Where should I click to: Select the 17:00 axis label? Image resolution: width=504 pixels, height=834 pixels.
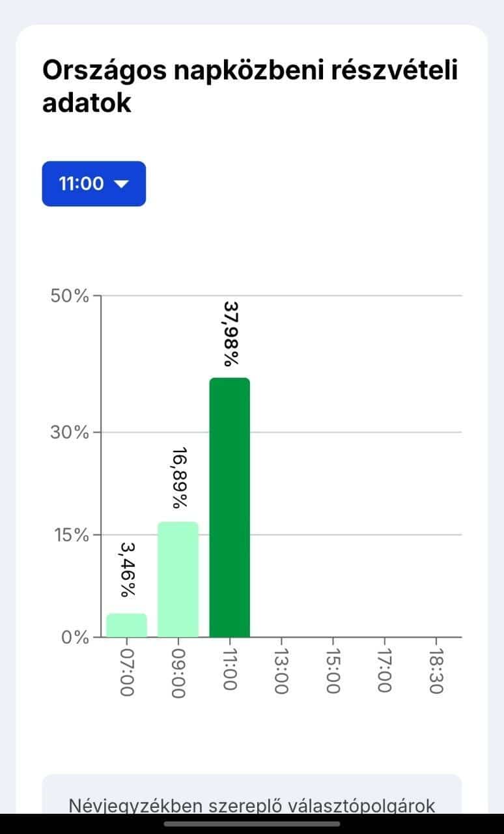click(x=384, y=672)
